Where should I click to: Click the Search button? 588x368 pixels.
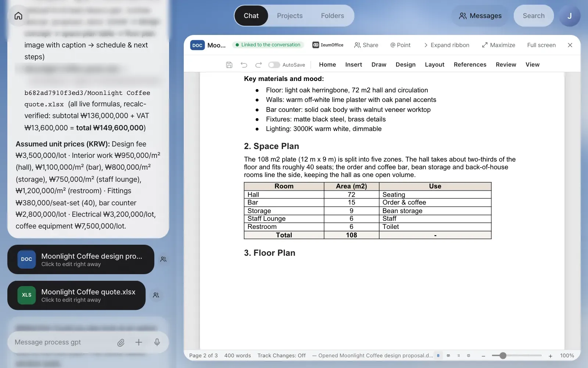(x=534, y=16)
